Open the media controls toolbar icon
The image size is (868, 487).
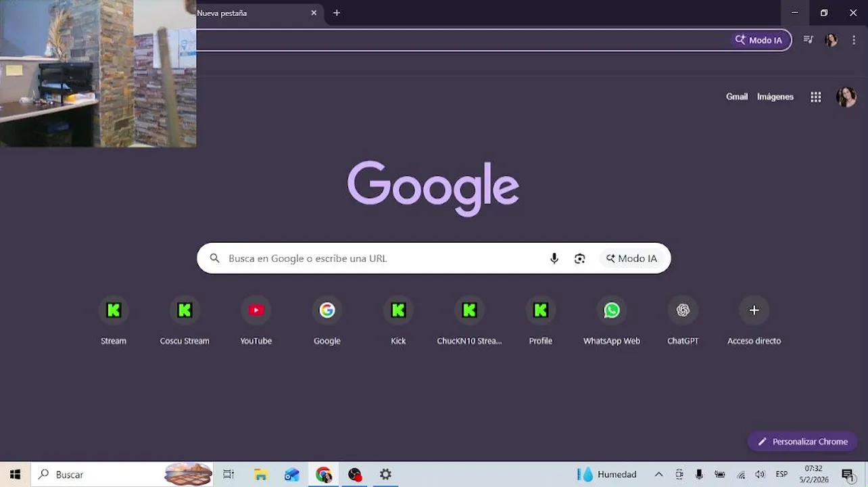point(808,40)
